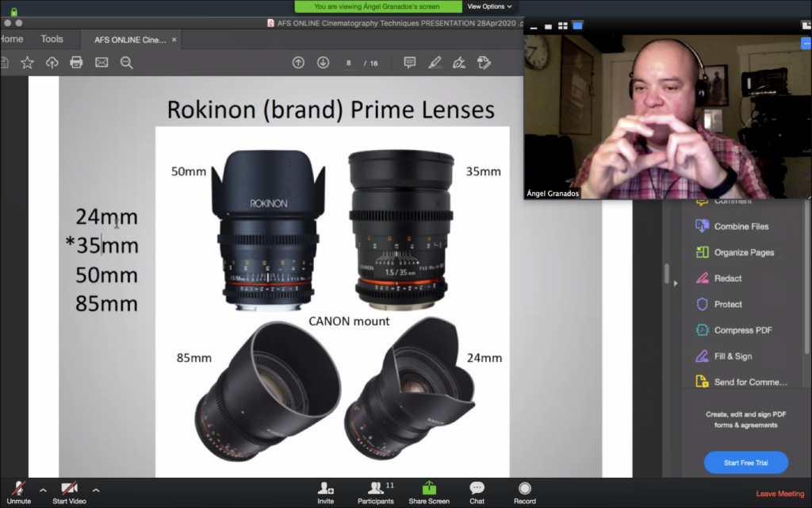Screen dimensions: 812x508
Task: Expand audio options arrow beside Unmute
Action: coord(43,490)
